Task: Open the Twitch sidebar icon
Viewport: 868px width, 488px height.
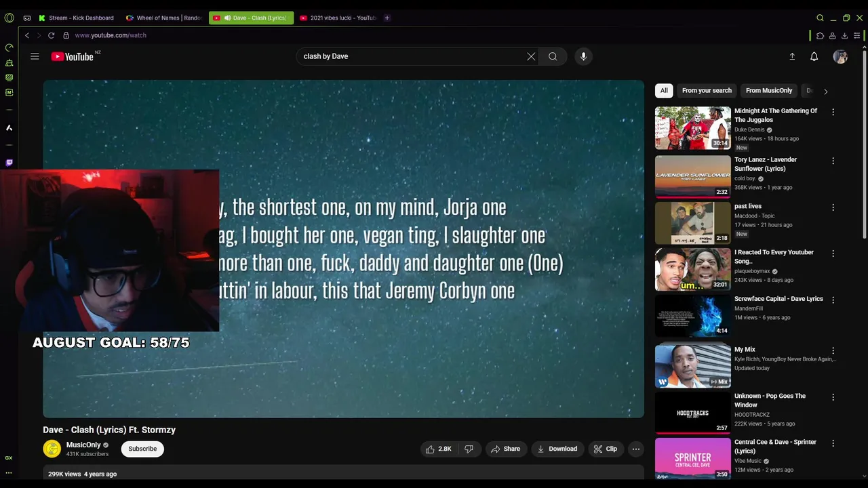Action: 9,163
